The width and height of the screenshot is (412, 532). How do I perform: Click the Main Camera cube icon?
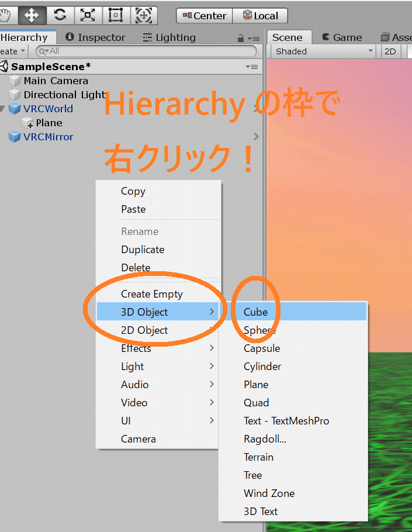pos(15,81)
